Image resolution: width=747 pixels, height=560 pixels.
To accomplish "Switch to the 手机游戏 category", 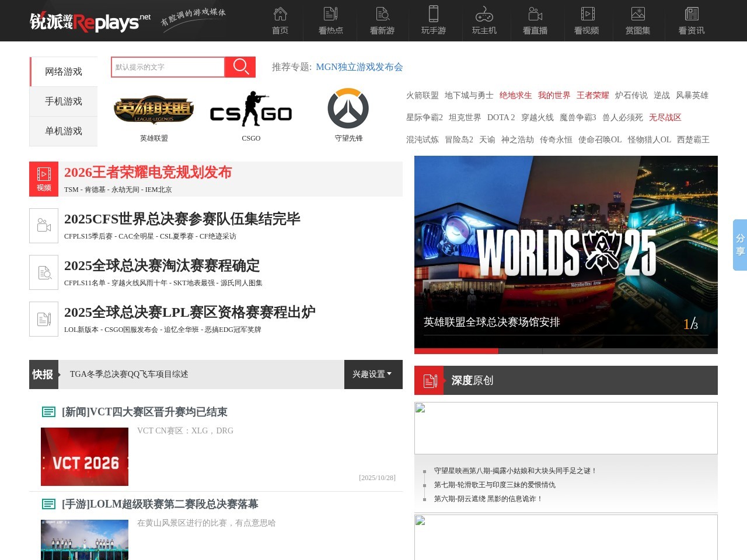I will point(64,101).
